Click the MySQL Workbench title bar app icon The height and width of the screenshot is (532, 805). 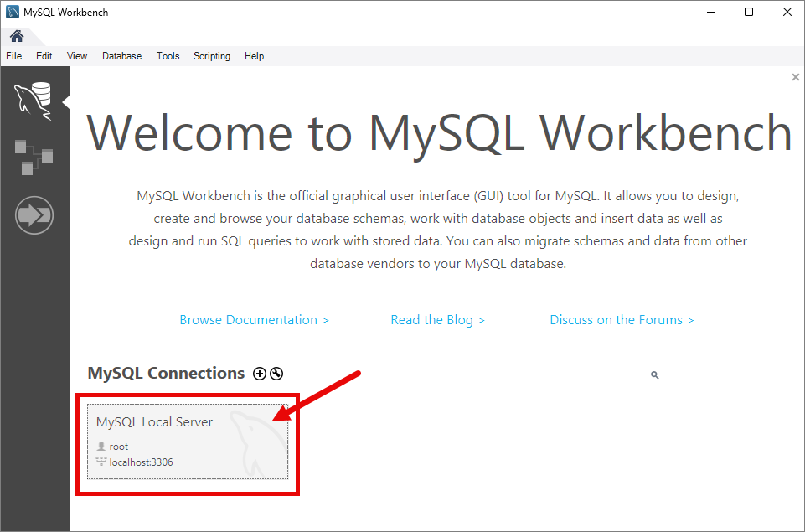click(13, 12)
